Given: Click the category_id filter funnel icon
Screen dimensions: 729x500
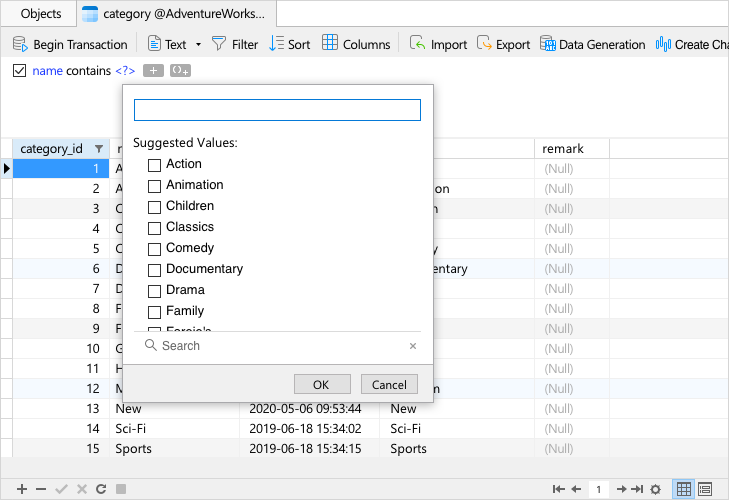Looking at the screenshot, I should [99, 149].
